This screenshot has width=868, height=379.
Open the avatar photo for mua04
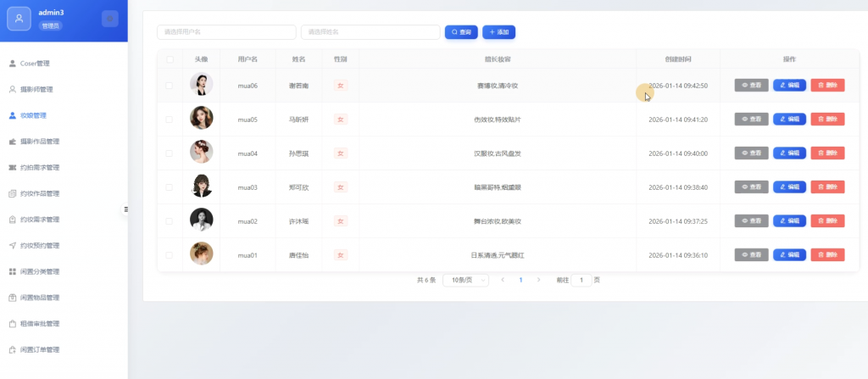(x=202, y=152)
